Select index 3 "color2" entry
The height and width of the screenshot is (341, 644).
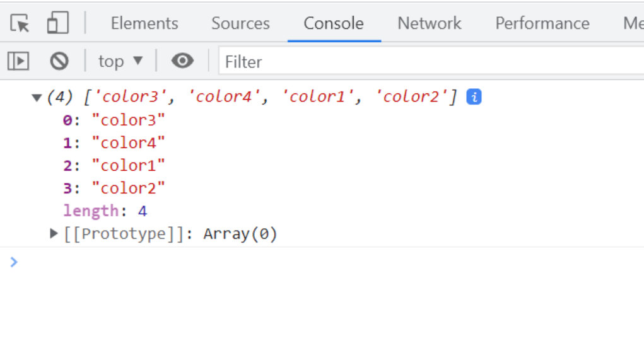click(x=114, y=188)
